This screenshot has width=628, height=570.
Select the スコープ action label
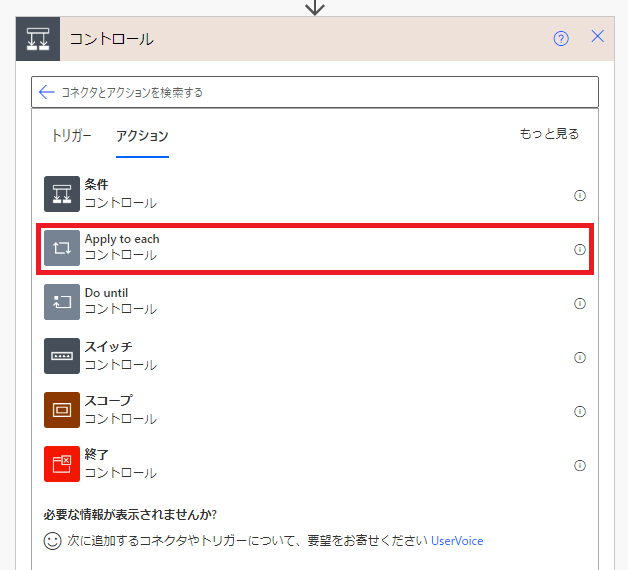coord(109,401)
